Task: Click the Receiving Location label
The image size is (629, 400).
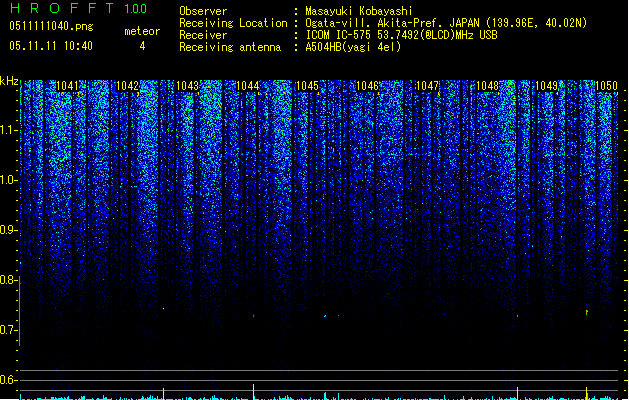Action: click(233, 23)
